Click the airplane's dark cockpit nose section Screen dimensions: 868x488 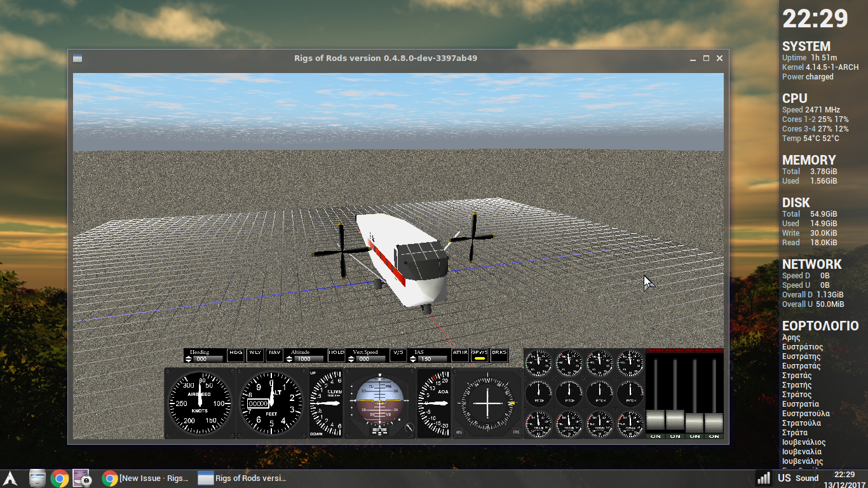[x=421, y=261]
